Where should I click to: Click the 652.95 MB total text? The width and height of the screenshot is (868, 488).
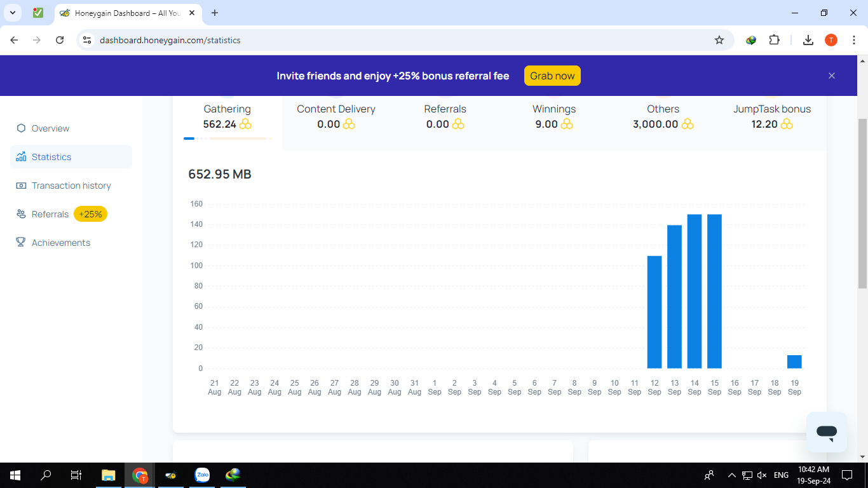point(220,174)
